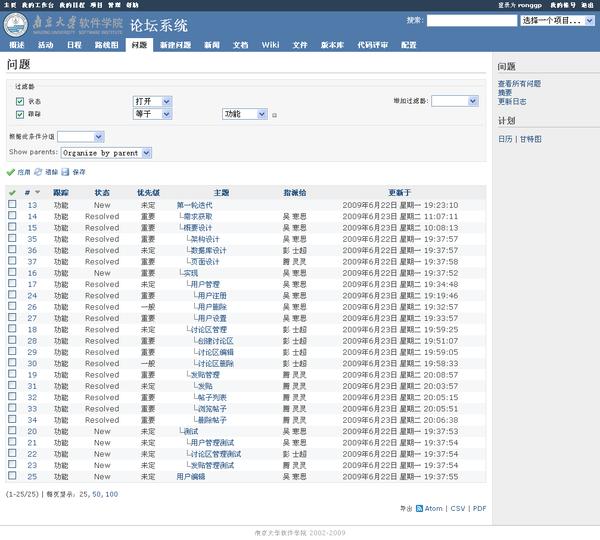
Task: Switch to the 路线图 tab
Action: tap(106, 45)
